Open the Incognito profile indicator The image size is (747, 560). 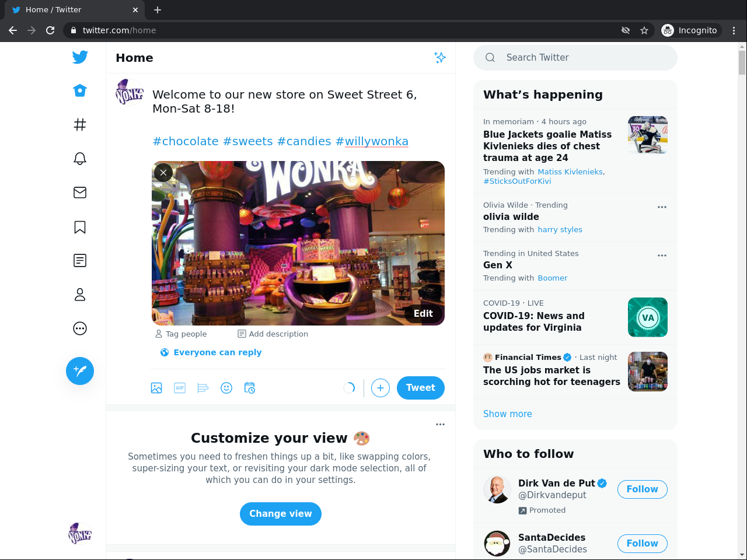[690, 30]
